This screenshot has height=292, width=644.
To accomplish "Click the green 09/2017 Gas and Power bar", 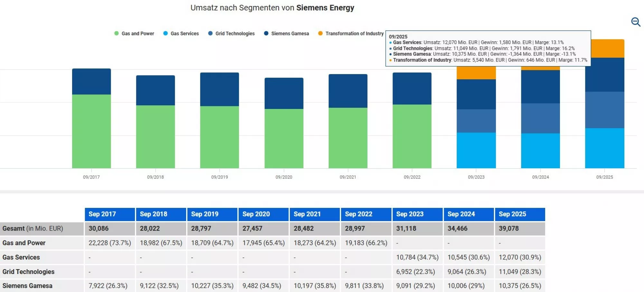I will (91, 131).
